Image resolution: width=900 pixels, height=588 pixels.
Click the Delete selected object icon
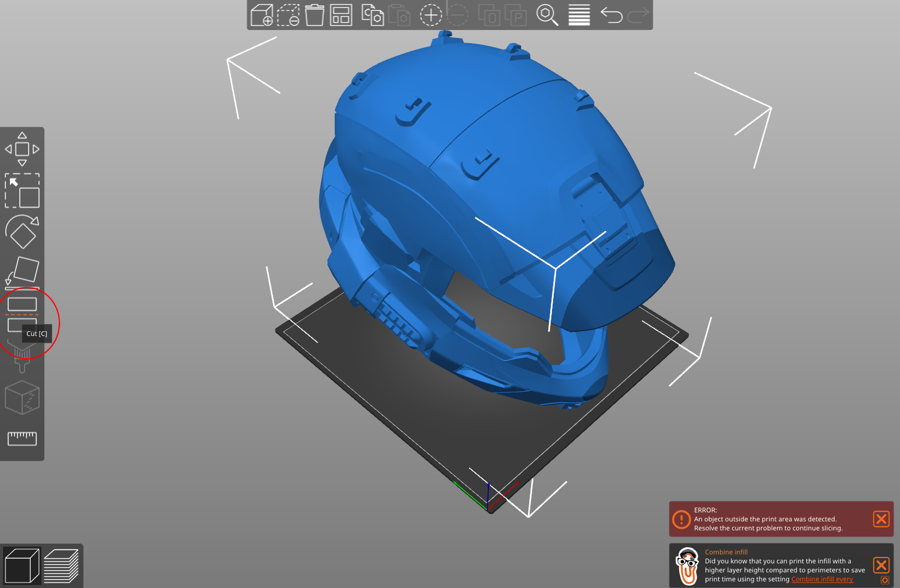pos(289,15)
